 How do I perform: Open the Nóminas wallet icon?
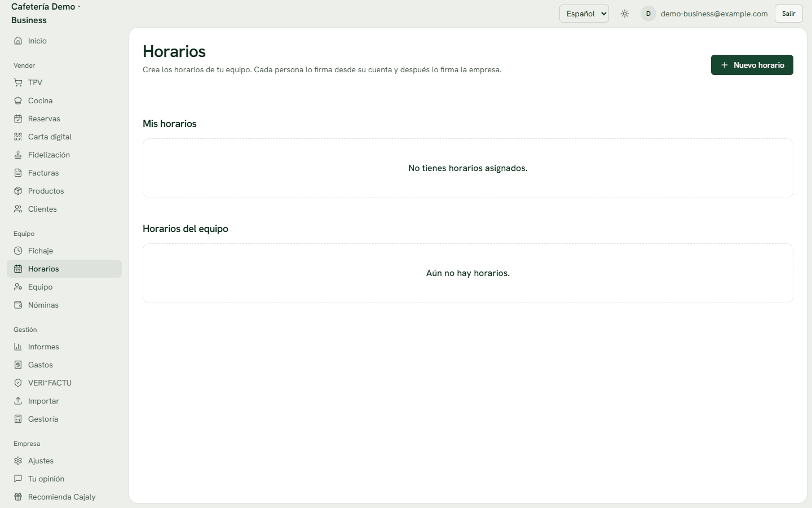[x=18, y=305]
